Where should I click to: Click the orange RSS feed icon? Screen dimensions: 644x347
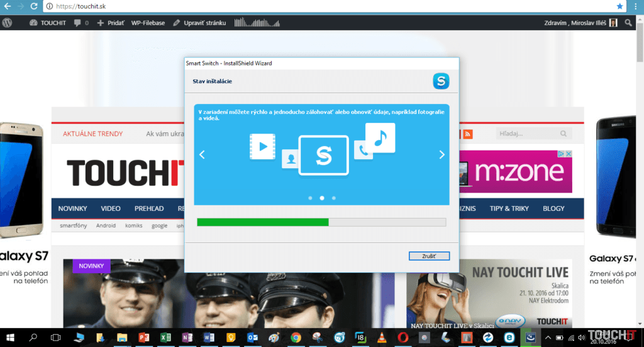pos(468,134)
